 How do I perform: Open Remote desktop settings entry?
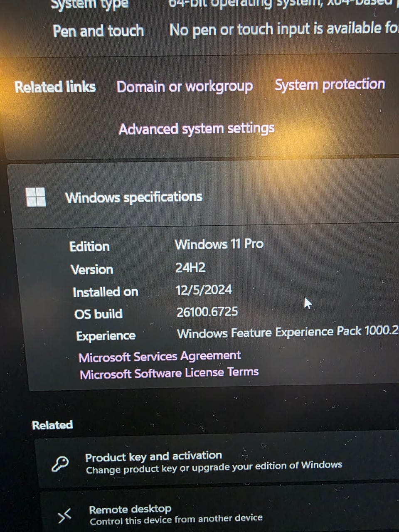tap(219, 514)
